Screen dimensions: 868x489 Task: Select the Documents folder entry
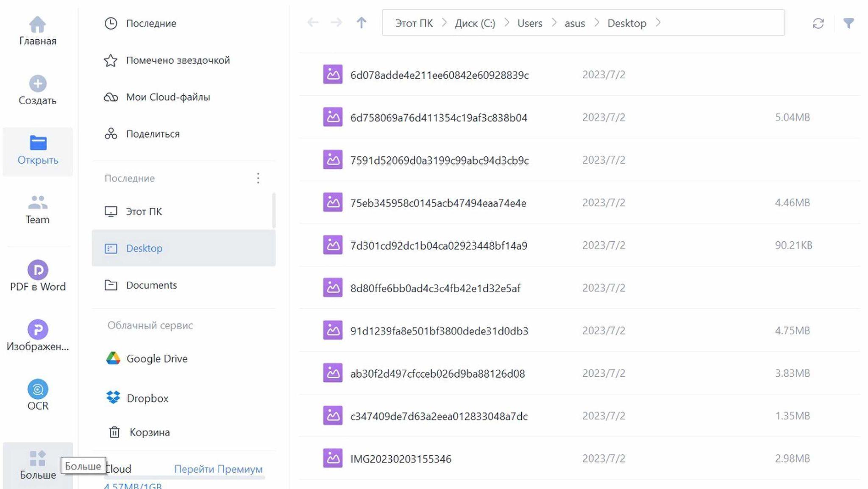point(151,285)
